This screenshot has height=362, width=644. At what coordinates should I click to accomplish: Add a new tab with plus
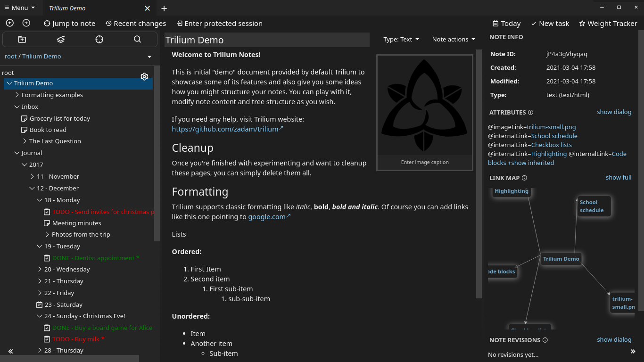point(164,8)
